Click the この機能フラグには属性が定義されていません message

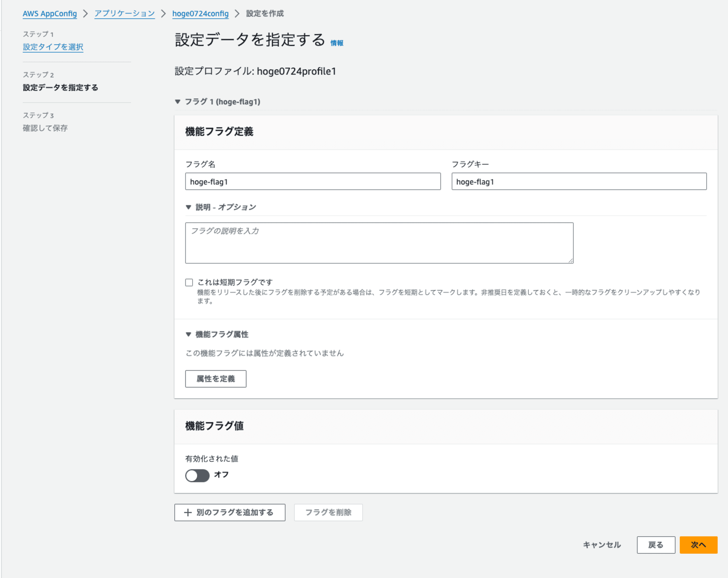(x=265, y=353)
